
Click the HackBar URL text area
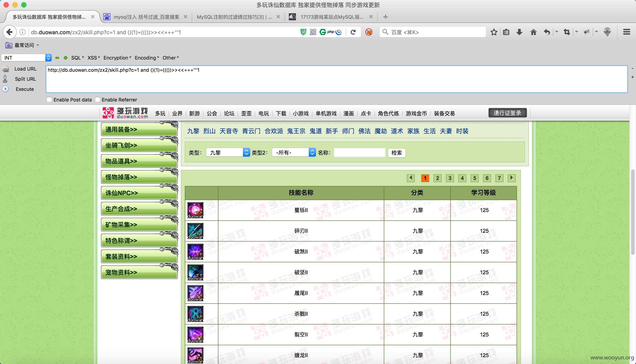pos(337,79)
